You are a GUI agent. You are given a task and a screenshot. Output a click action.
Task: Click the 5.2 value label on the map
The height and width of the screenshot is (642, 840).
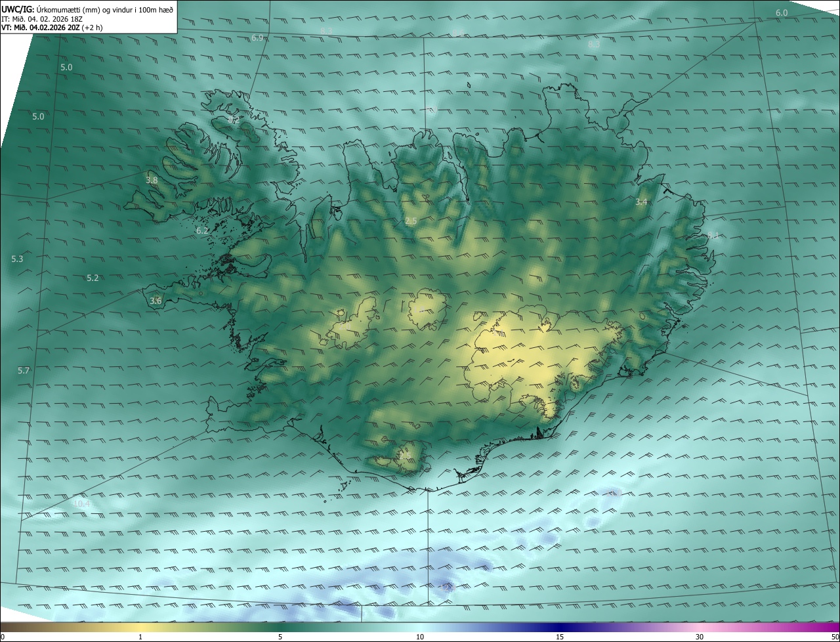pyautogui.click(x=93, y=278)
